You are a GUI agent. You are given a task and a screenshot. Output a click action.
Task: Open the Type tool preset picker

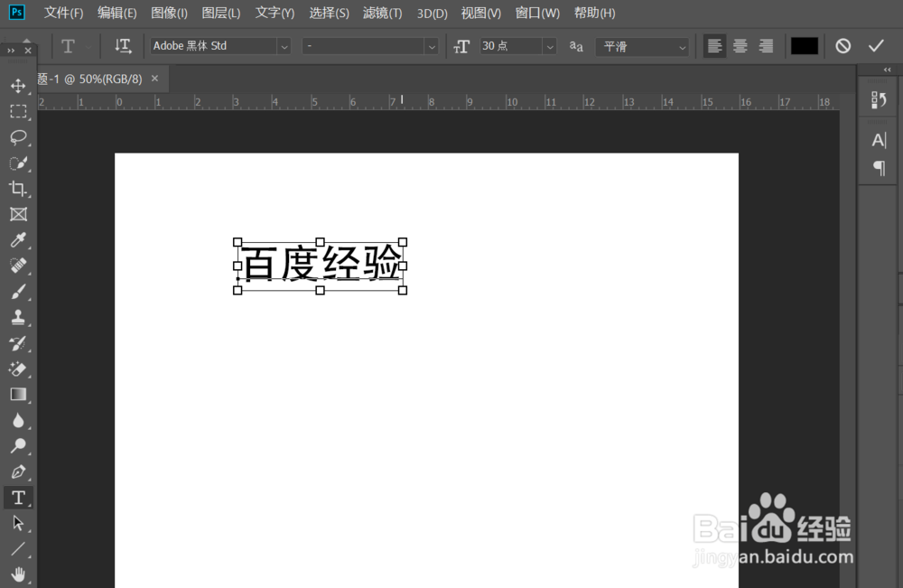tap(75, 46)
